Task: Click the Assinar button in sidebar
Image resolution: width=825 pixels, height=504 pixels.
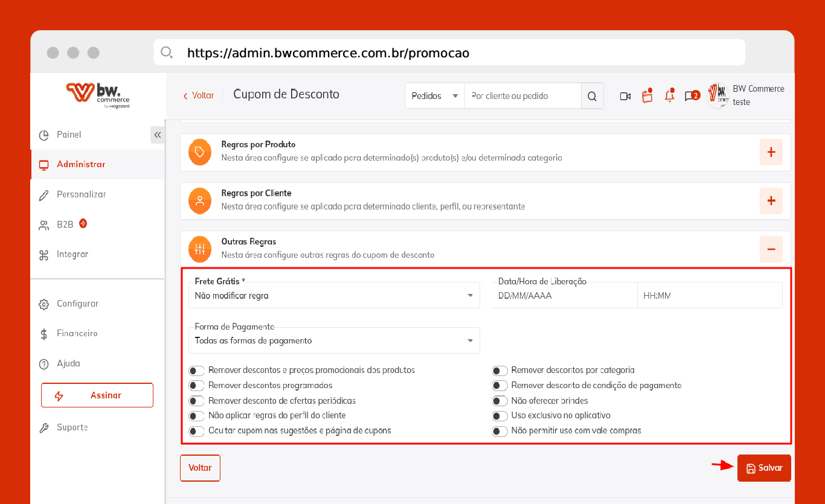Action: click(97, 395)
